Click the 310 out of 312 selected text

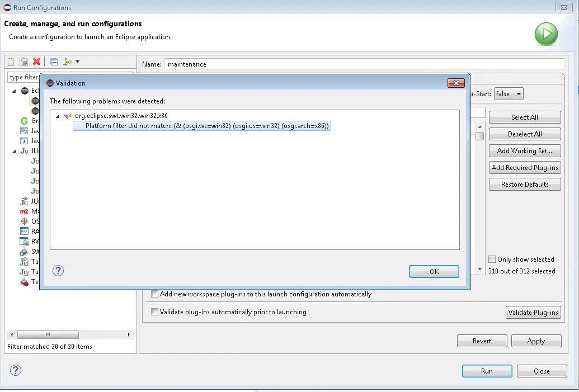522,271
